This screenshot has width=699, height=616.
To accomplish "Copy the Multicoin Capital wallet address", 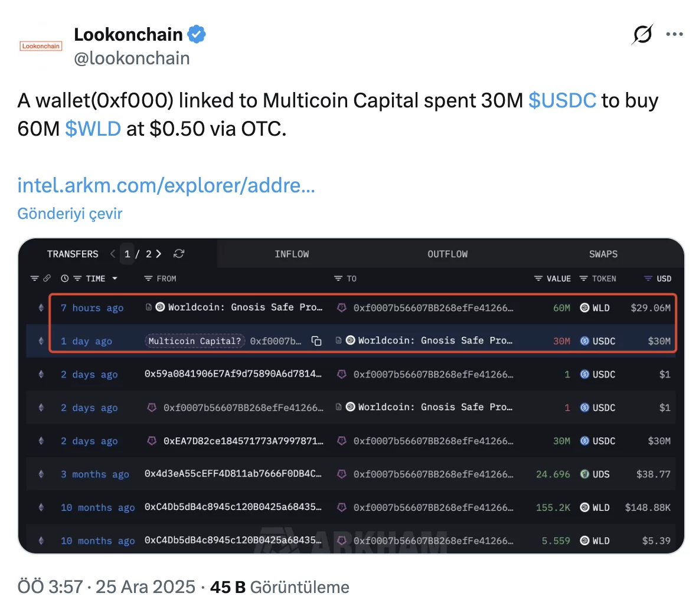I will point(316,341).
